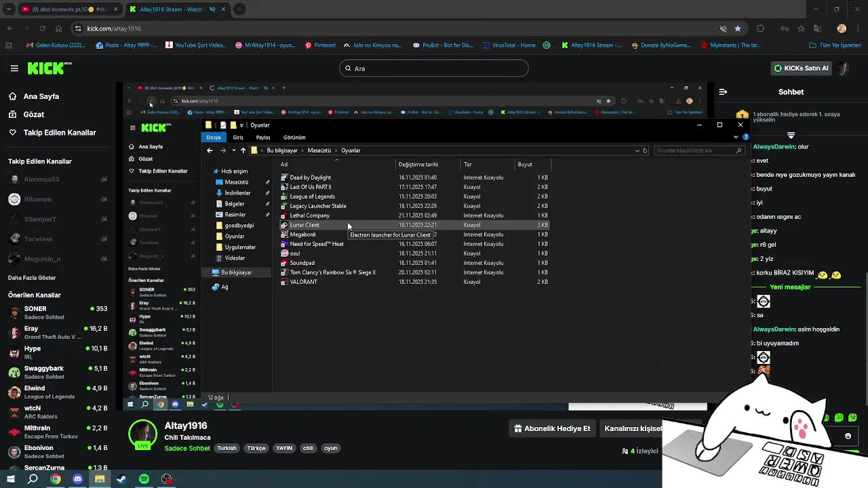
Task: Go to Chrome home page button
Action: click(58, 28)
